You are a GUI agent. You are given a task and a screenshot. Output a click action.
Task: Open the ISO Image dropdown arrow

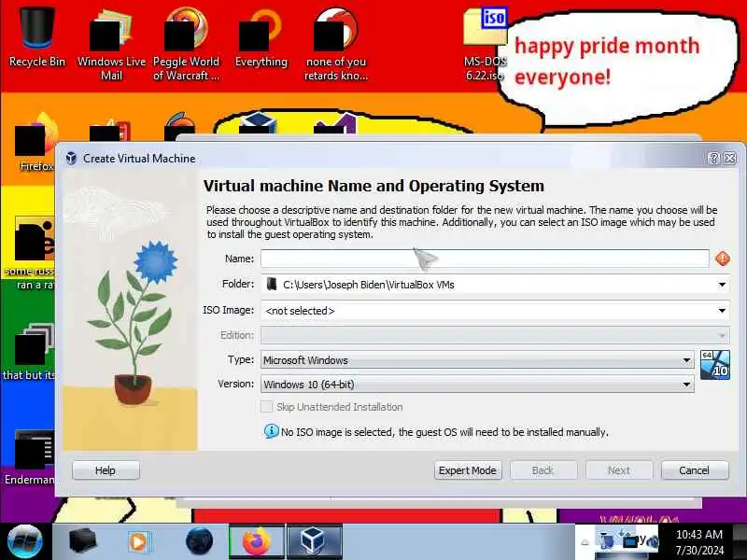[722, 311]
